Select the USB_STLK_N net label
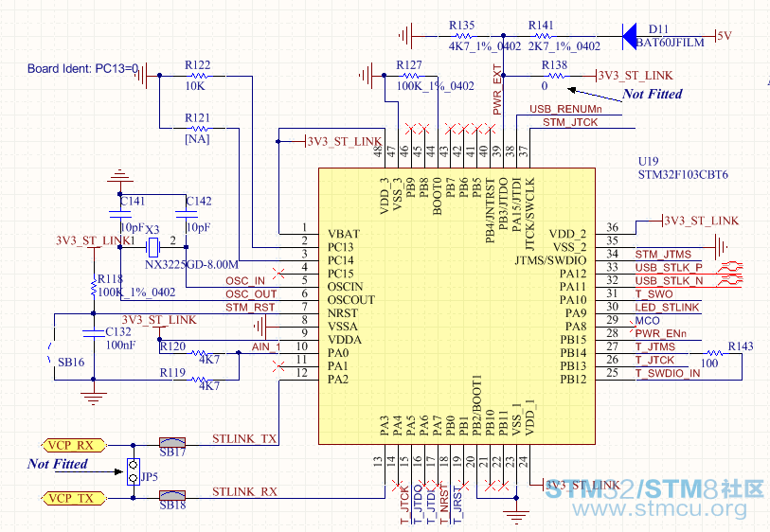The image size is (770, 532). [669, 281]
